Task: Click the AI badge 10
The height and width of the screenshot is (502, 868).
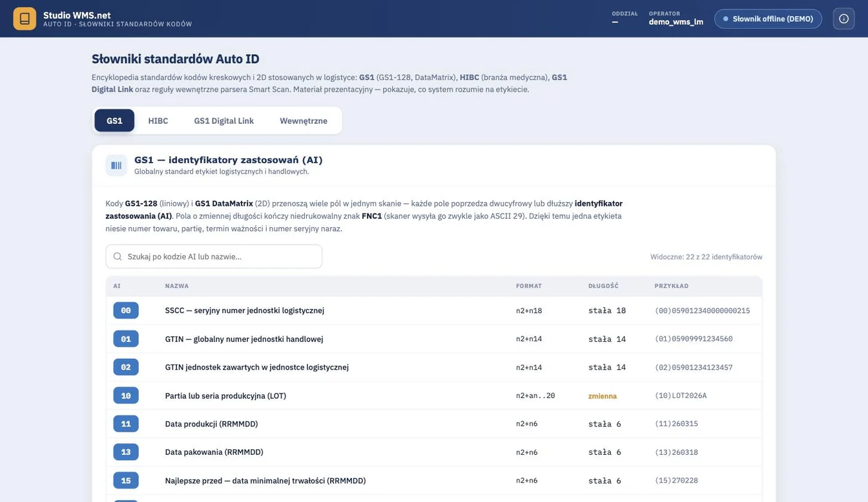Action: point(126,396)
